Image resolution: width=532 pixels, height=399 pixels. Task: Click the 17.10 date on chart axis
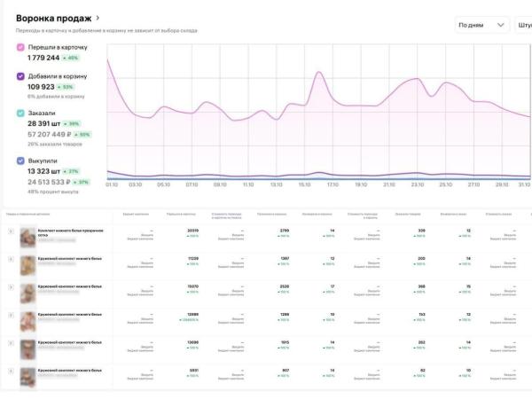pos(332,184)
